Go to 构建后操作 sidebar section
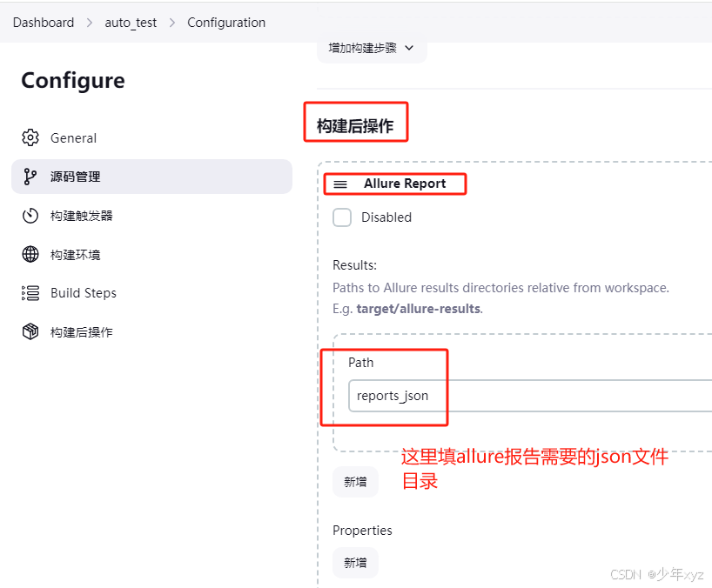Viewport: 712px width, 588px height. click(151, 331)
